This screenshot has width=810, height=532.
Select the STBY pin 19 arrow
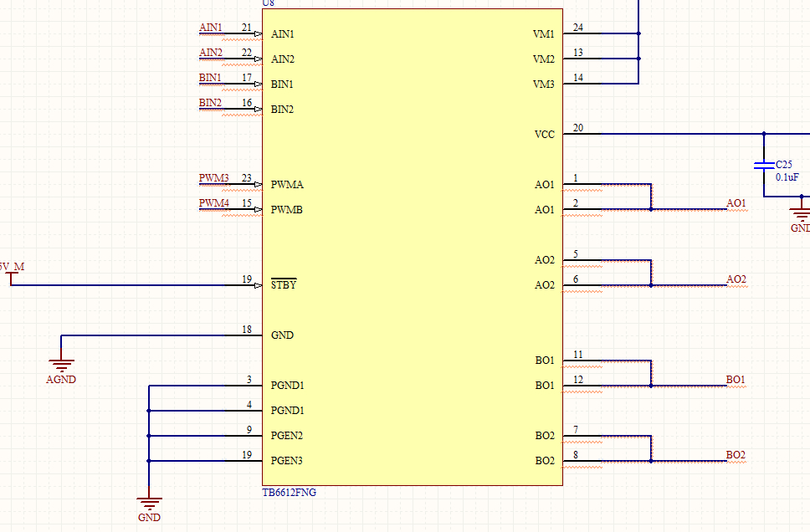(259, 285)
